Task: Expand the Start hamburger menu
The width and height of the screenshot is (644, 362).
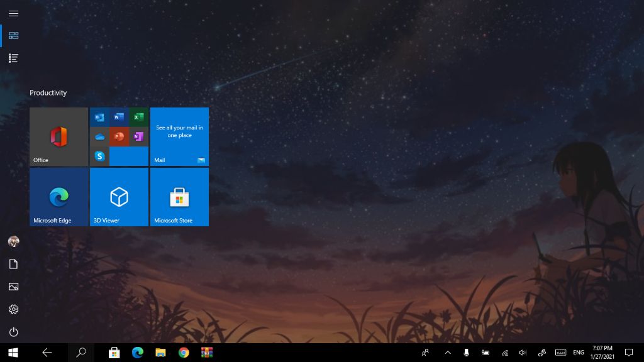Action: click(14, 13)
